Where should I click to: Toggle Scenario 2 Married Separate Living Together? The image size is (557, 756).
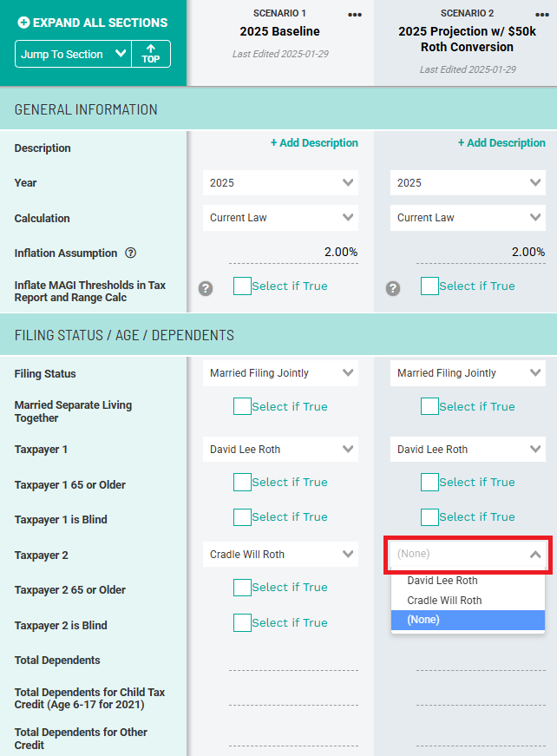point(429,406)
